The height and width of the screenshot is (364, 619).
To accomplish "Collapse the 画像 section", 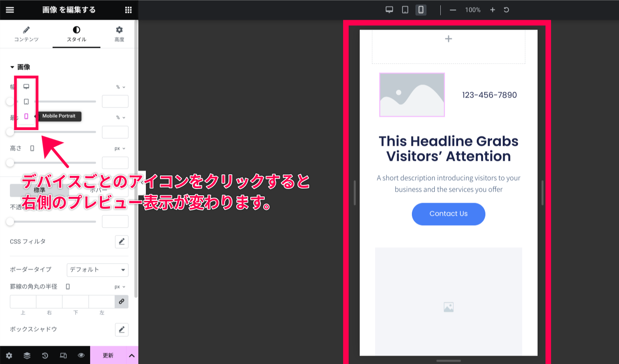I will pos(20,67).
